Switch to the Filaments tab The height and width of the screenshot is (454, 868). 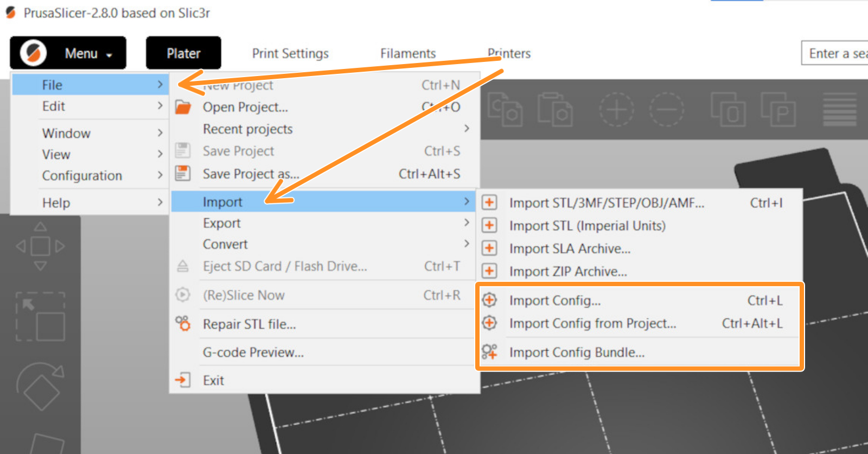(408, 53)
